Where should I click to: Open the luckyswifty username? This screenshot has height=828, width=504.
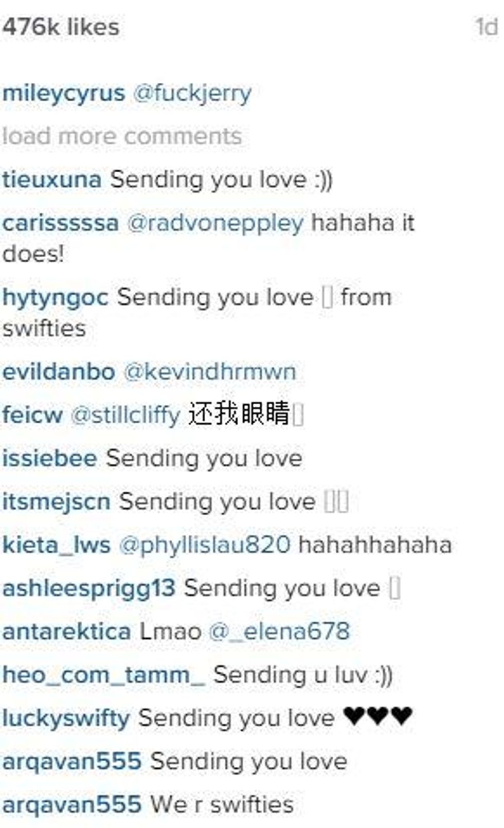coord(66,719)
